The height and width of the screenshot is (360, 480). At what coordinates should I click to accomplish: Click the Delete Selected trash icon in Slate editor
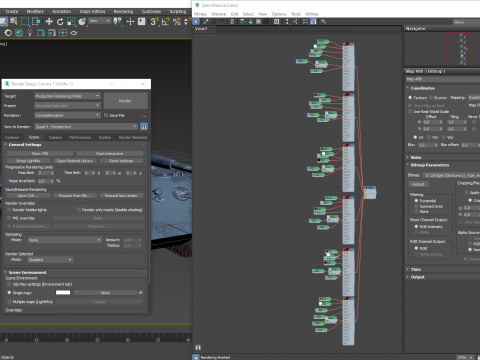(232, 22)
